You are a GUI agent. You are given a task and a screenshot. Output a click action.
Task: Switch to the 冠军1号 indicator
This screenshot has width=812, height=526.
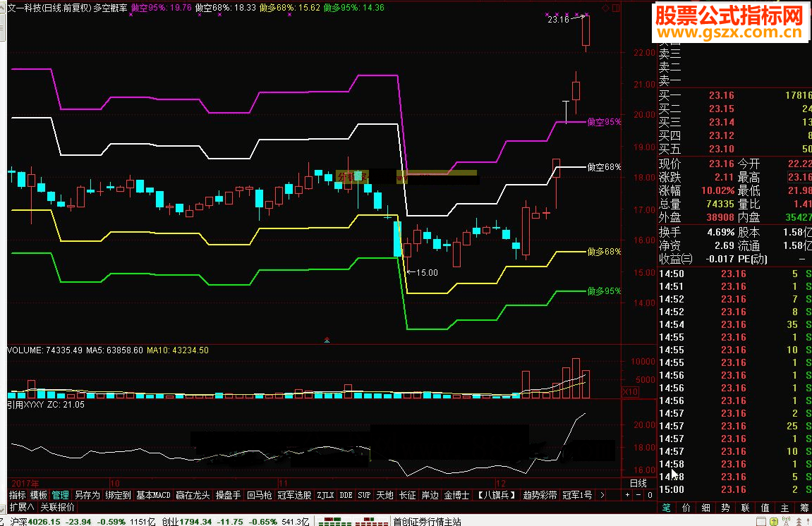tap(577, 495)
